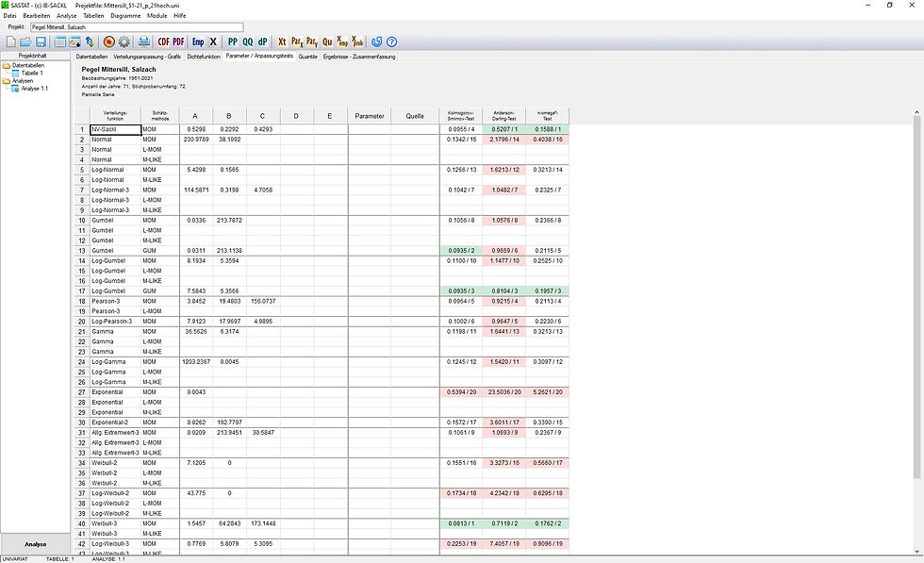The image size is (924, 563).
Task: Click column header B
Action: [x=229, y=116]
